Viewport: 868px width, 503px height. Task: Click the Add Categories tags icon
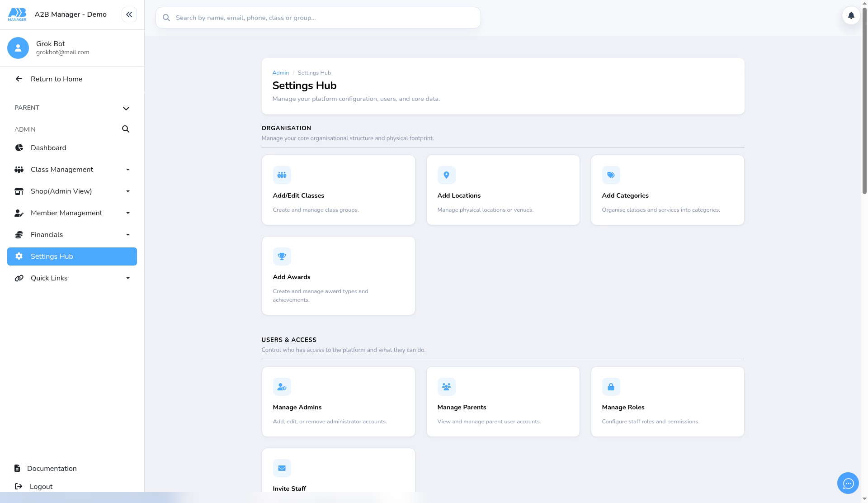click(x=611, y=175)
